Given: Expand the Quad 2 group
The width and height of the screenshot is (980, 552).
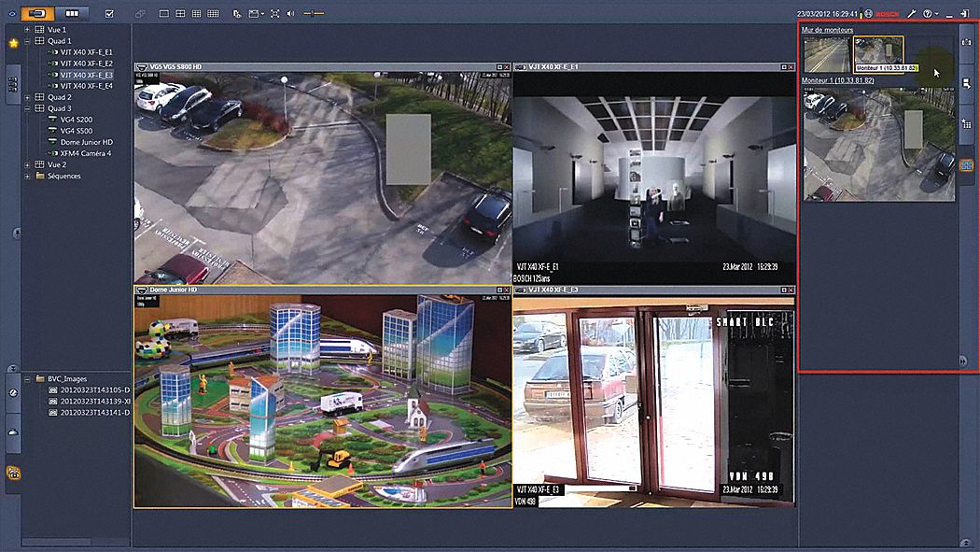Looking at the screenshot, I should point(27,96).
